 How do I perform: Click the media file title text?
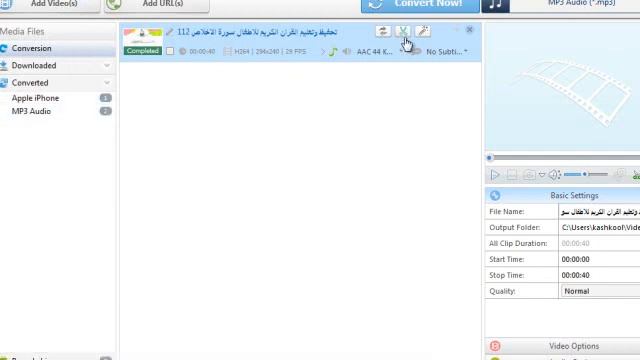257,32
